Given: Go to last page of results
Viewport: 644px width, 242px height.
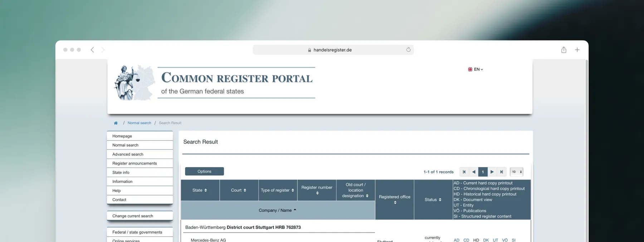Looking at the screenshot, I should point(501,172).
